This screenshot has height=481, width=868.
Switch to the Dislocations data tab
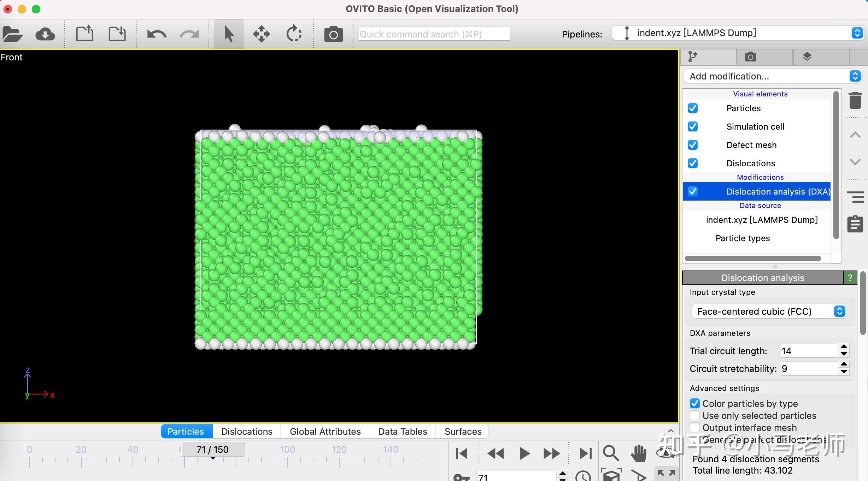click(x=247, y=432)
